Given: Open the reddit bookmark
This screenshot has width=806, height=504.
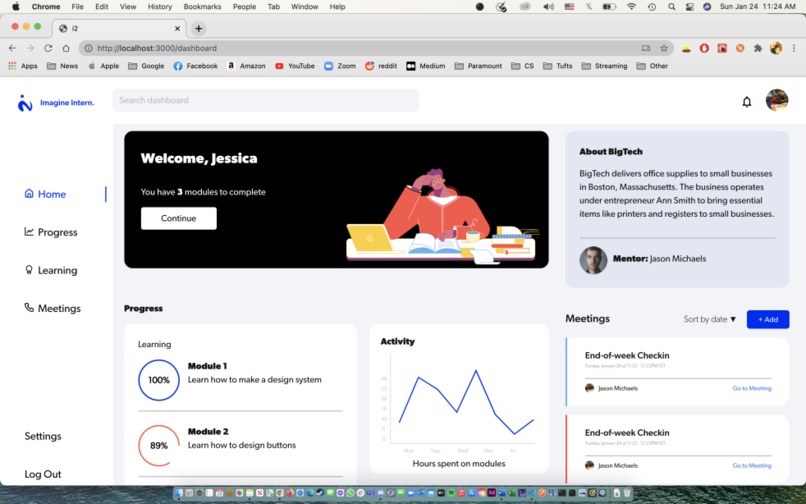Looking at the screenshot, I should coord(381,66).
